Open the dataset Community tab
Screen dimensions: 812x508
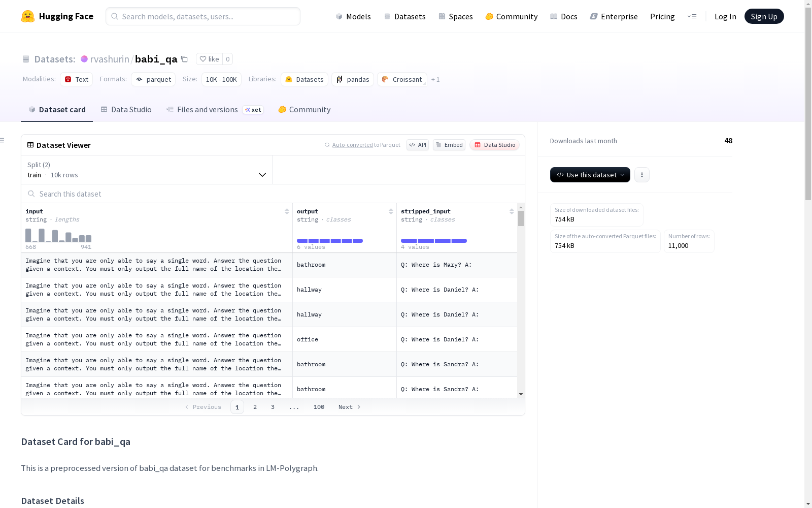point(304,110)
